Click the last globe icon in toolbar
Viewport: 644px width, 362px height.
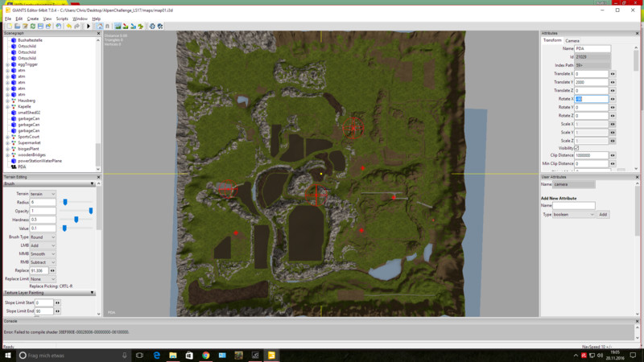coord(160,27)
